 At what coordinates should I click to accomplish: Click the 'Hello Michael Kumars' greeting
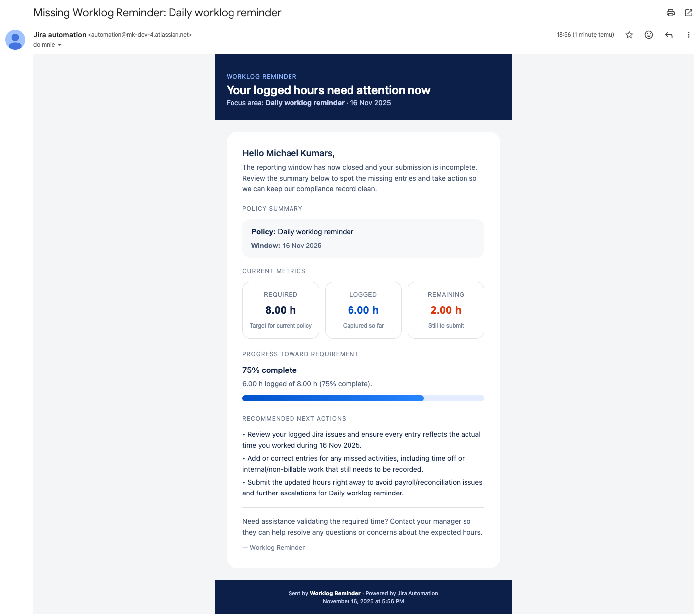click(x=288, y=153)
